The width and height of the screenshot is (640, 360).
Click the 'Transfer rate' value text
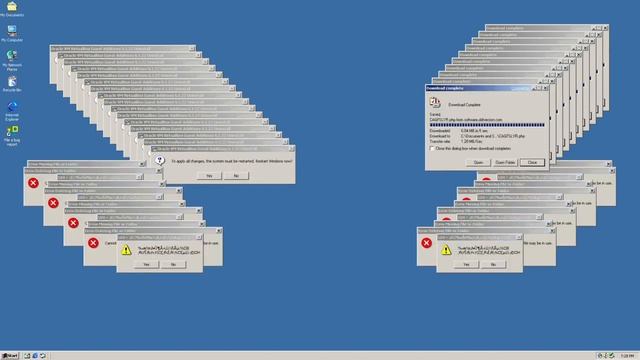pyautogui.click(x=471, y=141)
